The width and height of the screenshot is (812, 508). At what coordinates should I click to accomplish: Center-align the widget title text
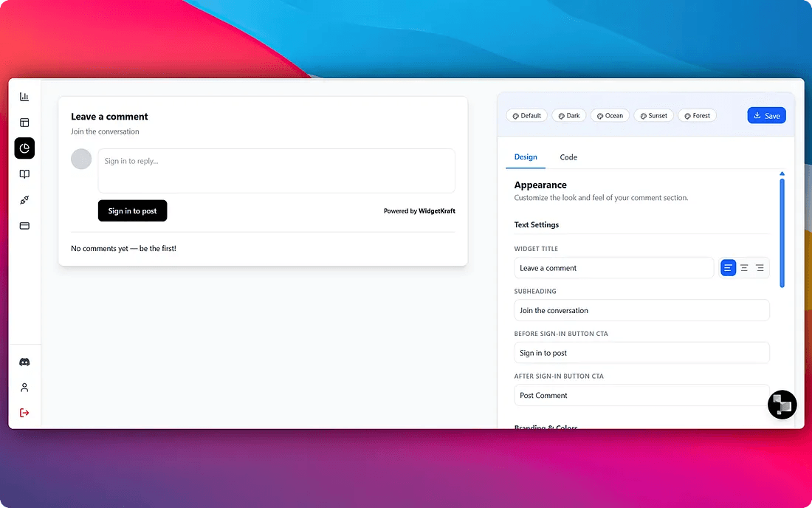pos(744,267)
